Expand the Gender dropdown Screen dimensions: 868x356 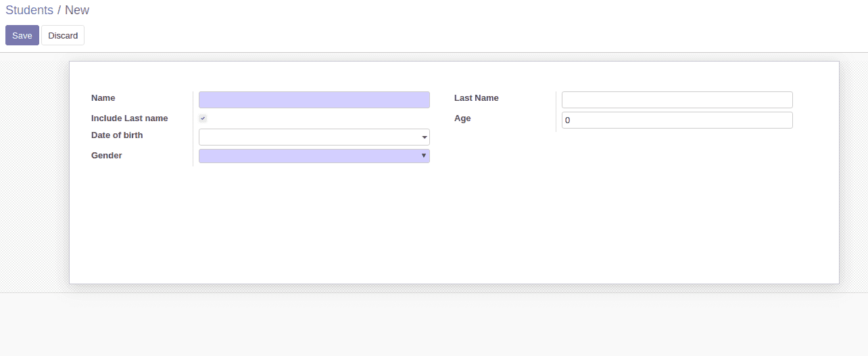point(314,156)
